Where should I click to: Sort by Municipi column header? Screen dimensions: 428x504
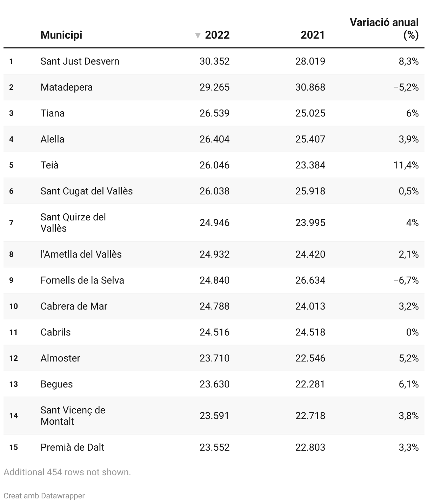tap(61, 35)
